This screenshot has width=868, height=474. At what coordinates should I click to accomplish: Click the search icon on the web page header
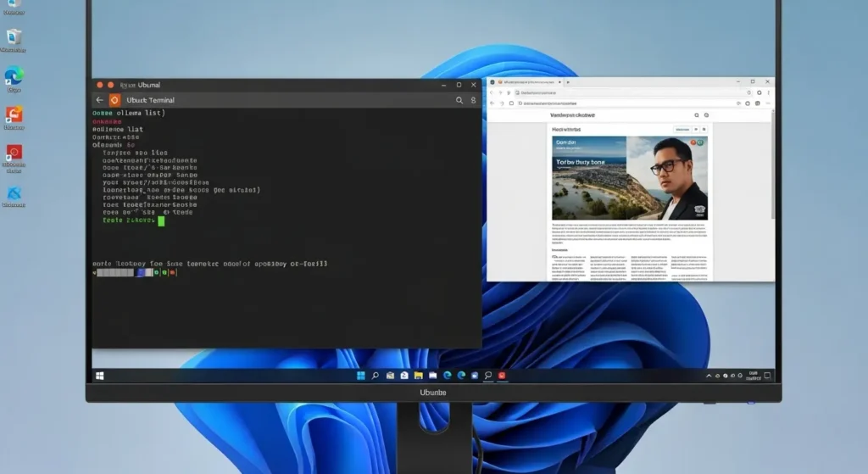coord(697,115)
